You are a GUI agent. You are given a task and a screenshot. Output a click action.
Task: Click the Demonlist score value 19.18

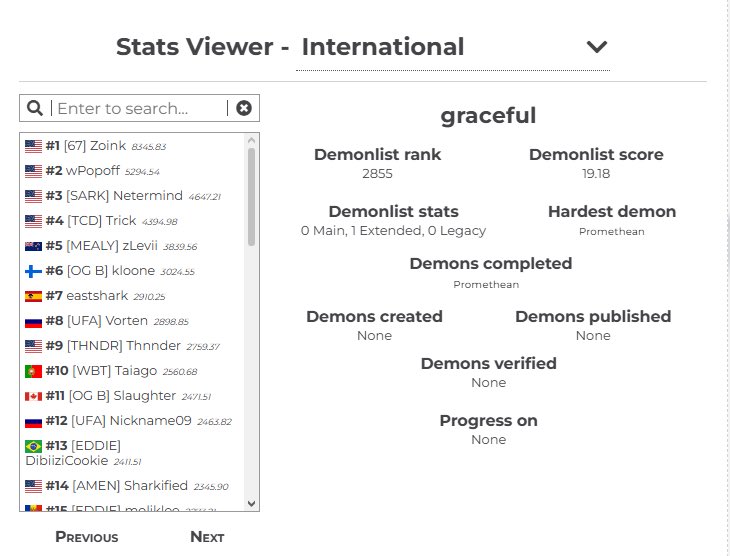click(596, 174)
